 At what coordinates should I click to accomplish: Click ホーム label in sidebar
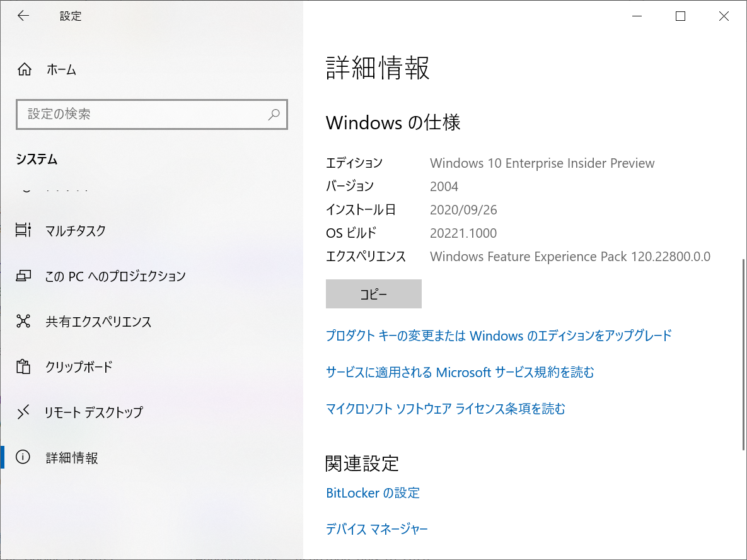[61, 70]
